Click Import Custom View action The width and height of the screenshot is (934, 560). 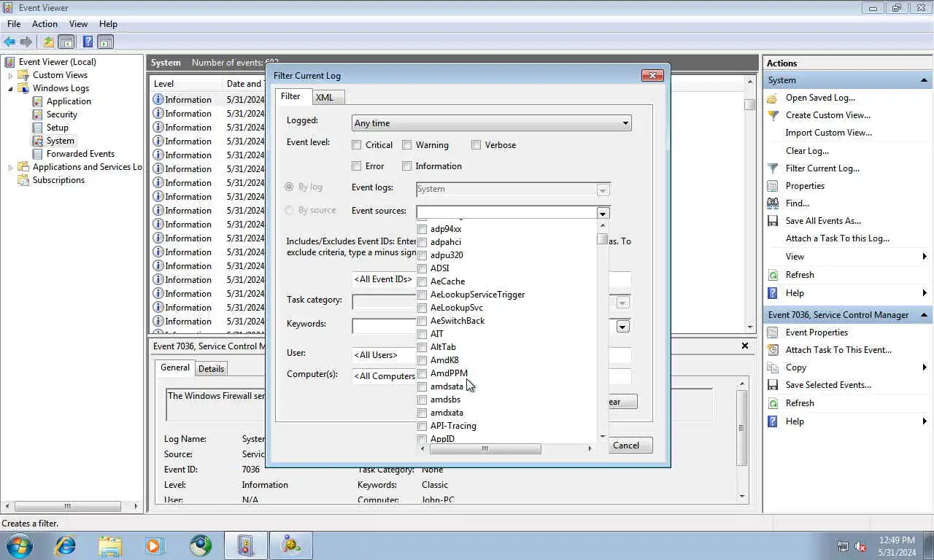tap(828, 133)
